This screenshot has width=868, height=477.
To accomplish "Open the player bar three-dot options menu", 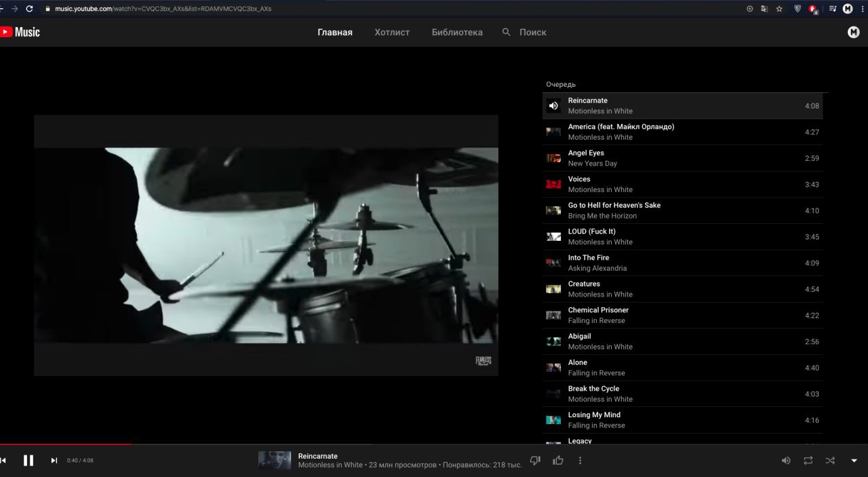I will tap(580, 460).
